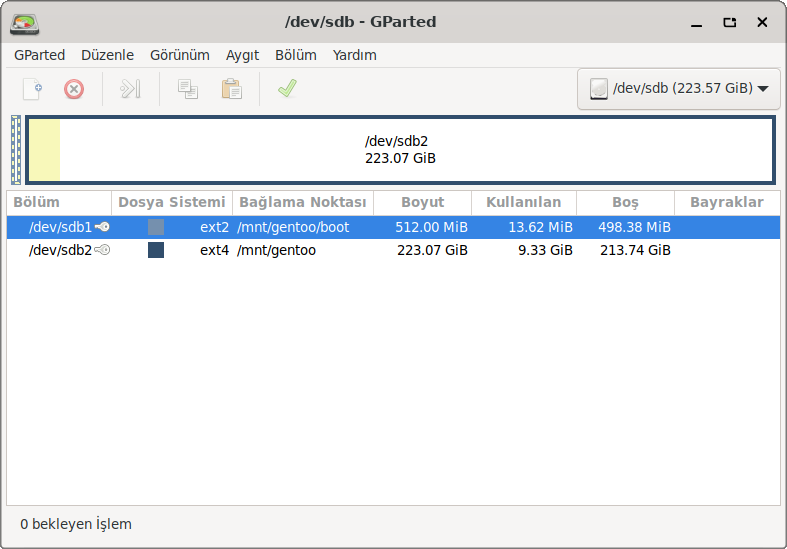Click the 498.38 MiB free value
The width and height of the screenshot is (787, 549).
point(634,227)
